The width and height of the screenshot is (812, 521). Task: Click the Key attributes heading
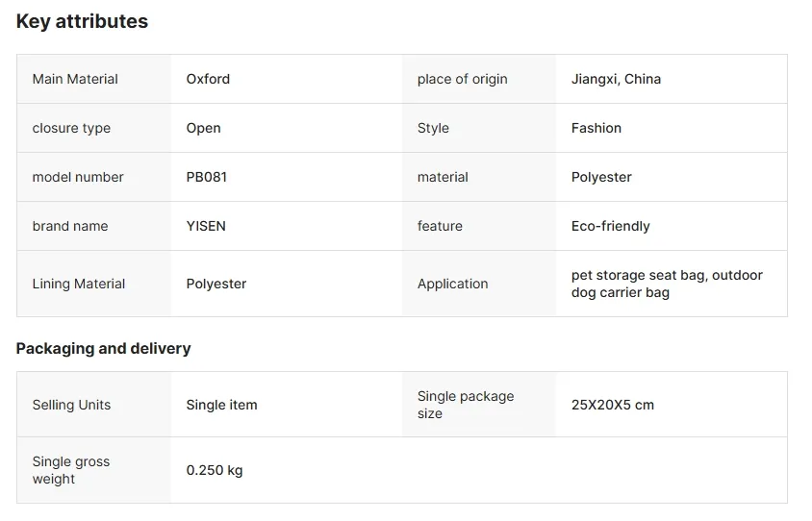[x=82, y=21]
